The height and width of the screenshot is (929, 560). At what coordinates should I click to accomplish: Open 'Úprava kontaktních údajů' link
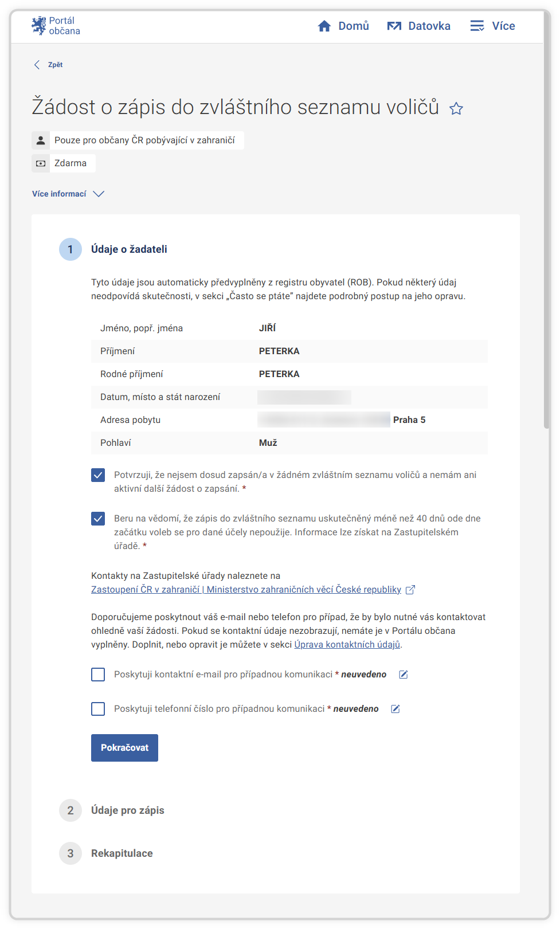347,645
